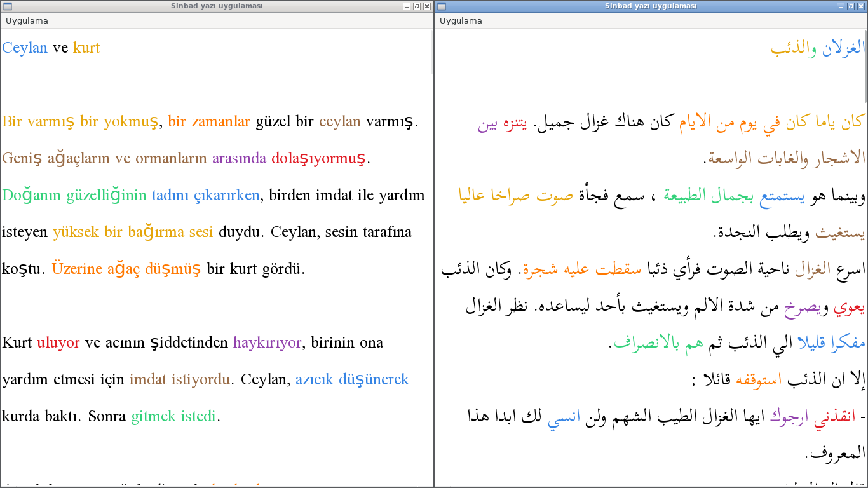Click the purple word "arasında"
Viewport: 868px width, 488px height.
click(x=239, y=159)
